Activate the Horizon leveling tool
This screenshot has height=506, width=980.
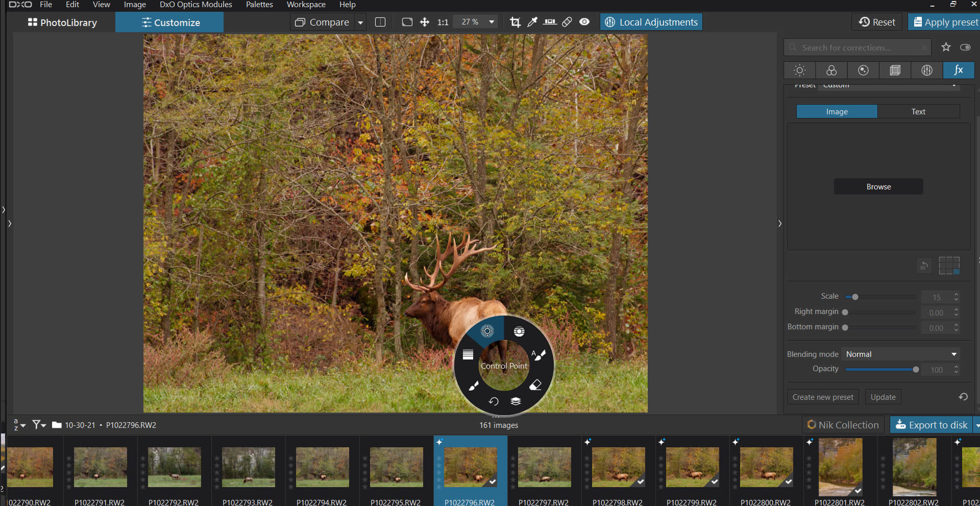tap(550, 22)
